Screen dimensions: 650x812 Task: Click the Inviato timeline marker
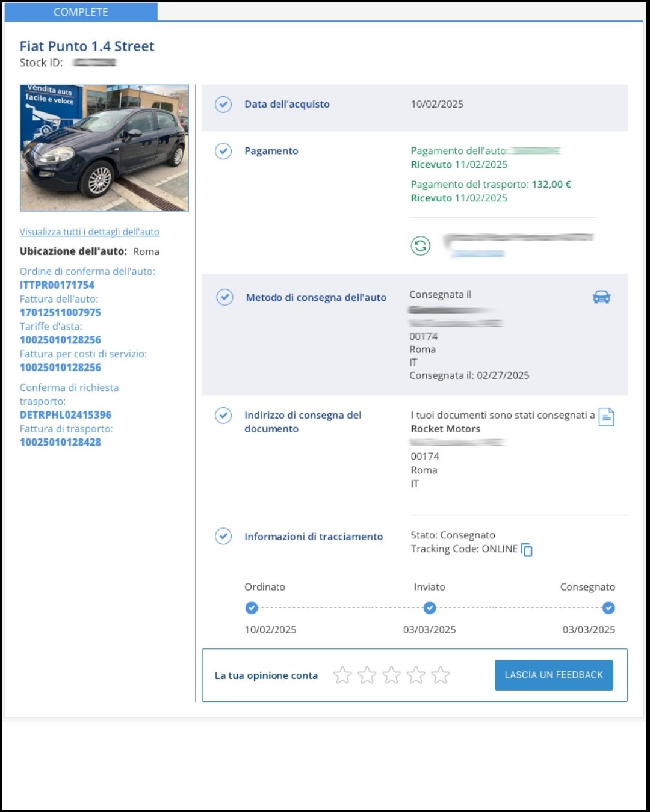(430, 608)
